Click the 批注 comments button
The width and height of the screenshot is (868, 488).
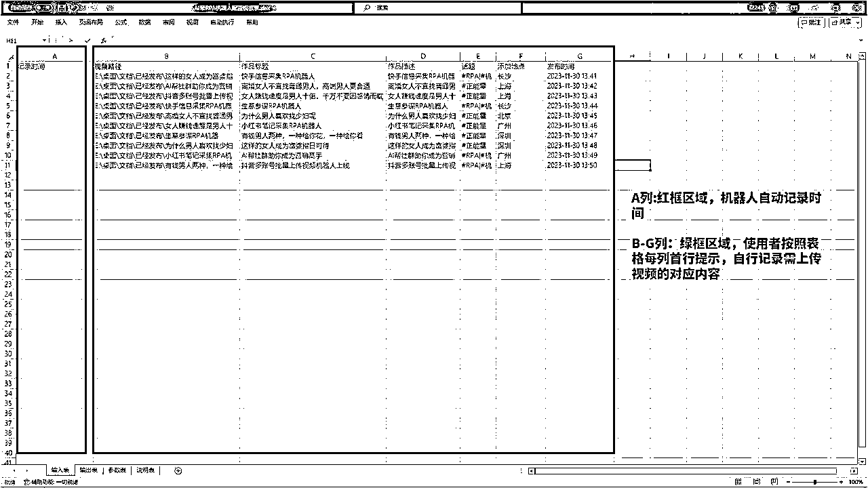pyautogui.click(x=812, y=22)
